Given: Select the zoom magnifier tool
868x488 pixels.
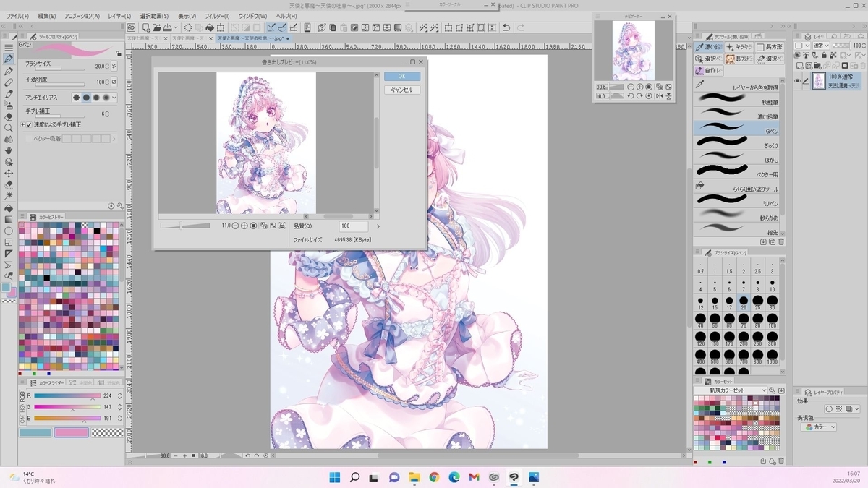Looking at the screenshot, I should coord(9,128).
